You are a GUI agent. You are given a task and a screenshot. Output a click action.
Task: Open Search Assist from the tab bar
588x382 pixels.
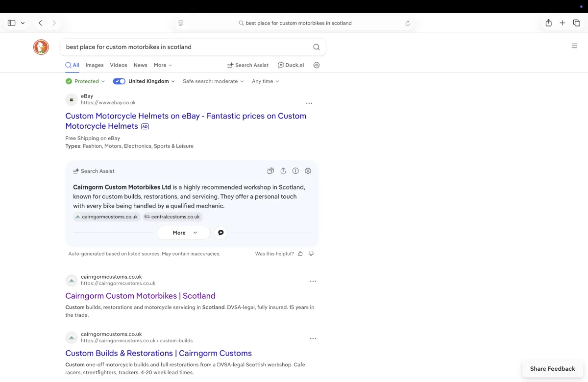tap(248, 65)
